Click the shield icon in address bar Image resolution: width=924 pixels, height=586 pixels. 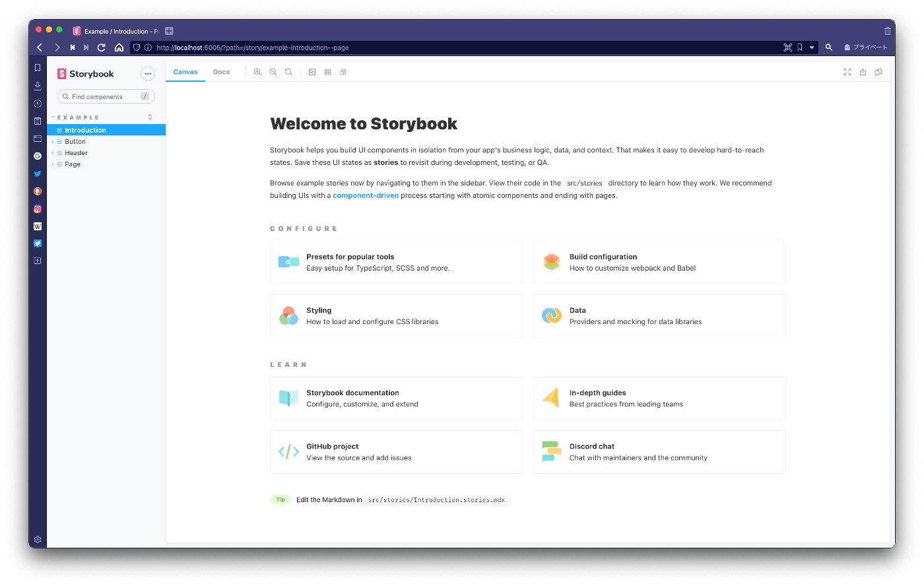(137, 48)
